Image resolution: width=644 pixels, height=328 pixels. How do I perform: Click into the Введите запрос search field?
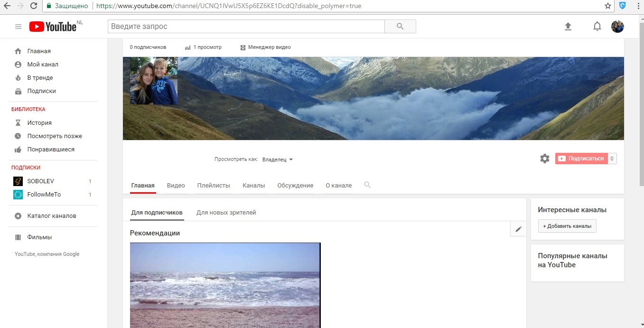(x=246, y=27)
